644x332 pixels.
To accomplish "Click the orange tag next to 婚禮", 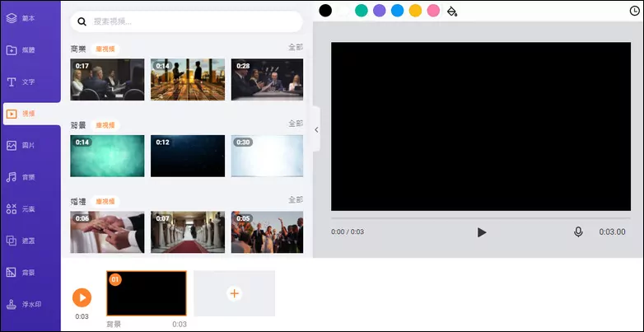I will [105, 202].
